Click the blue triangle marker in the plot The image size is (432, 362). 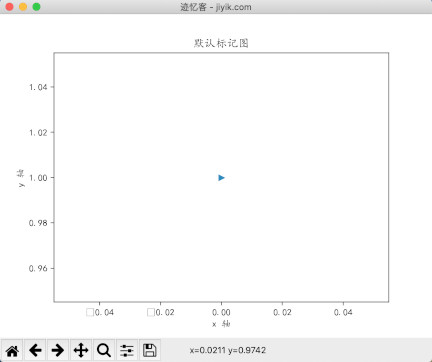coord(221,178)
